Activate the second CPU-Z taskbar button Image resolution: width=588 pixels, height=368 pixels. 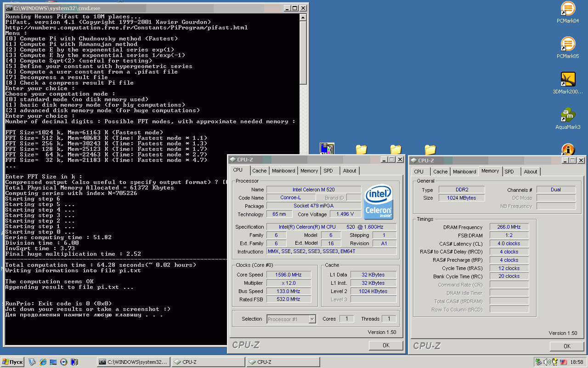(283, 362)
